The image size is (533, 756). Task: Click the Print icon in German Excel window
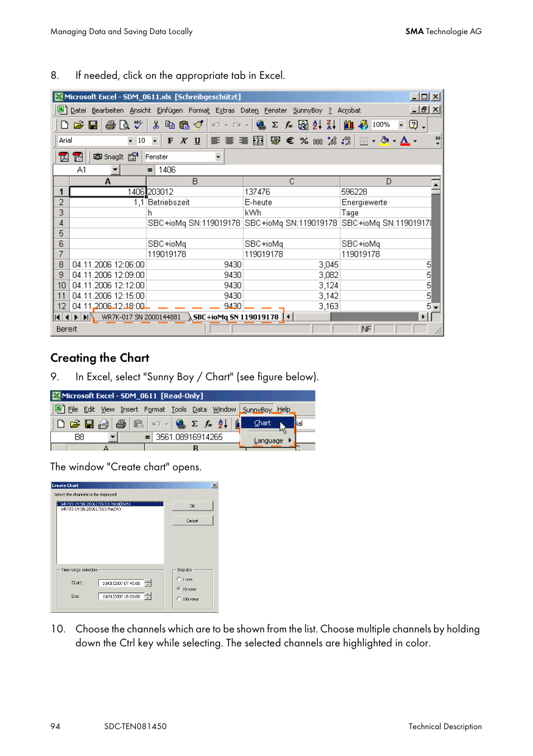tap(111, 125)
